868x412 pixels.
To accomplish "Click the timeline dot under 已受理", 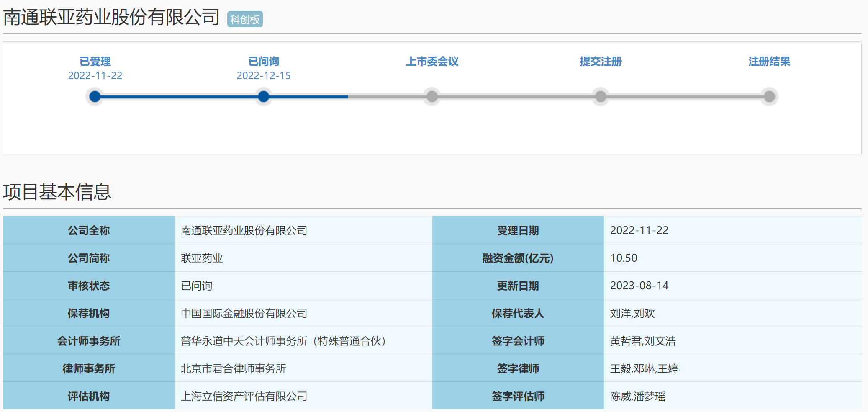I will (95, 97).
